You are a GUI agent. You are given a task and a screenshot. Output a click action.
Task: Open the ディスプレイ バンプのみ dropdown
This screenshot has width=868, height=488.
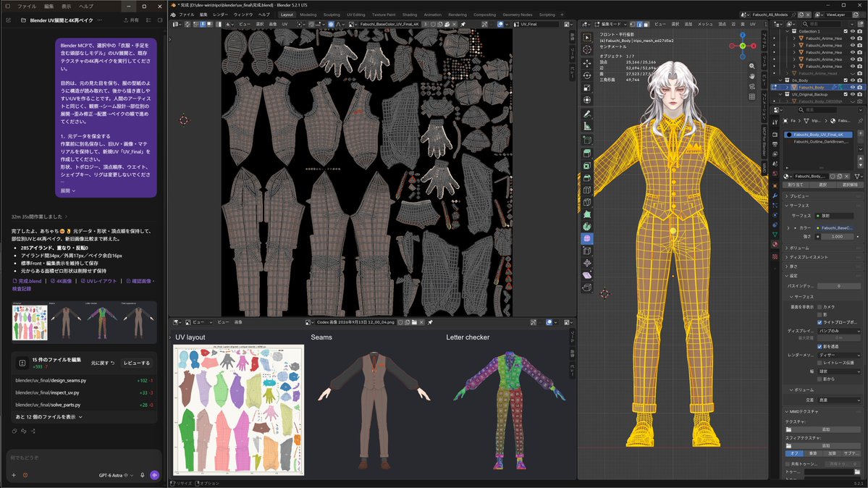839,331
